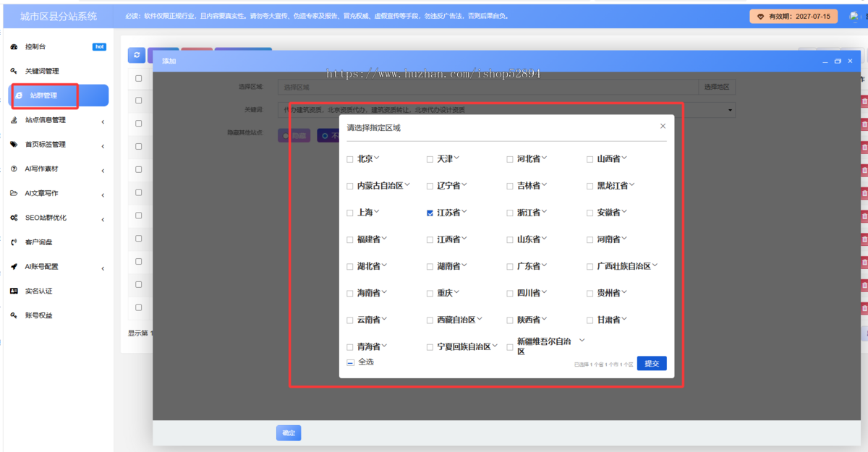Click the refresh icon button in table toolbar

137,55
